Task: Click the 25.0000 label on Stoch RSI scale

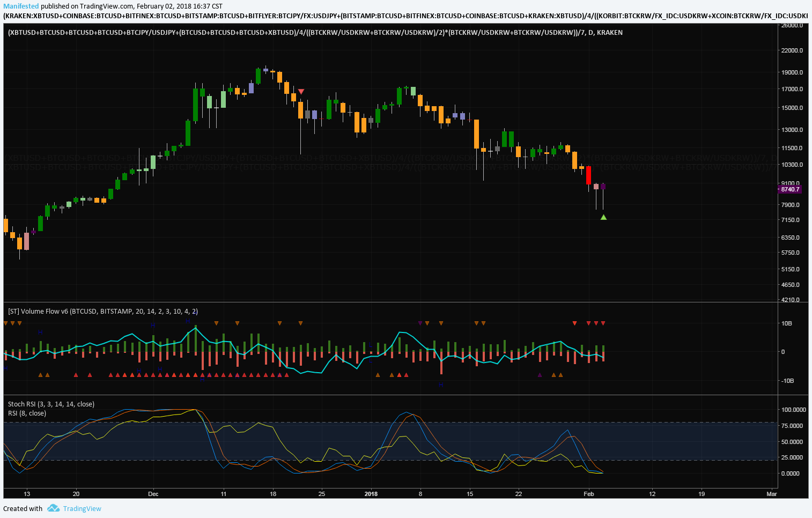Action: (x=792, y=457)
